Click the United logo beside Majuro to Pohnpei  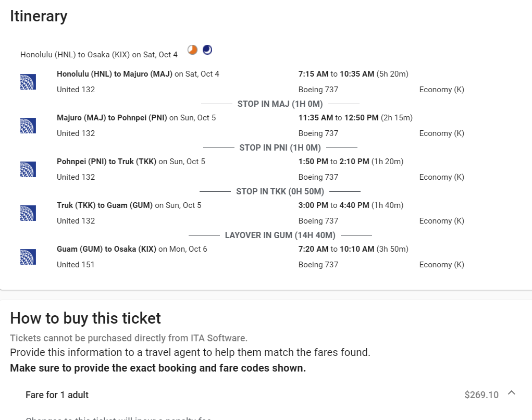(x=28, y=126)
